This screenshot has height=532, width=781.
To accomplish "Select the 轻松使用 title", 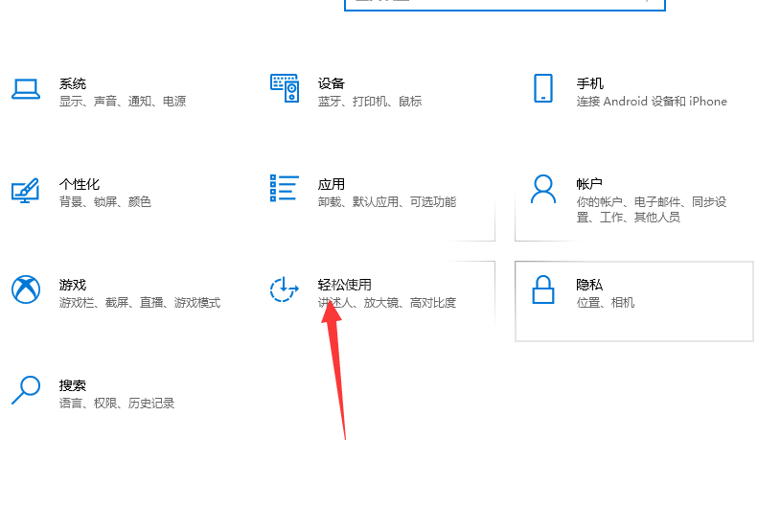I will (345, 285).
